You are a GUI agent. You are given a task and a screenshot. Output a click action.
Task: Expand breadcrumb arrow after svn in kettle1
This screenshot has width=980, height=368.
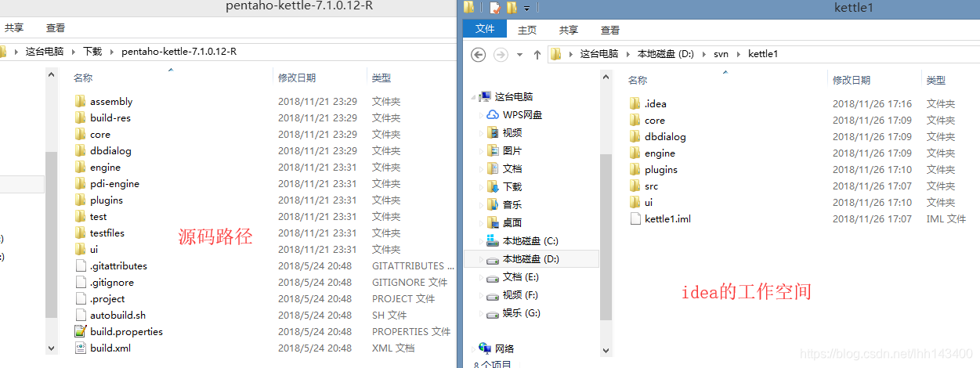click(x=739, y=54)
